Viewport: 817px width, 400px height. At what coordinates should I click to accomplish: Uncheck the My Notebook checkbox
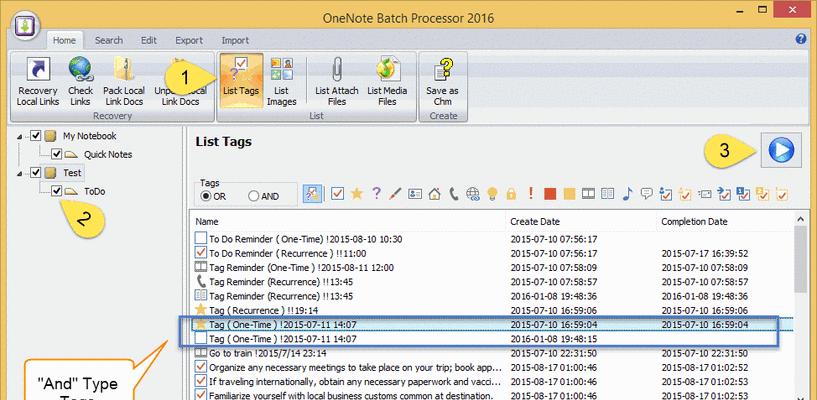tap(35, 136)
